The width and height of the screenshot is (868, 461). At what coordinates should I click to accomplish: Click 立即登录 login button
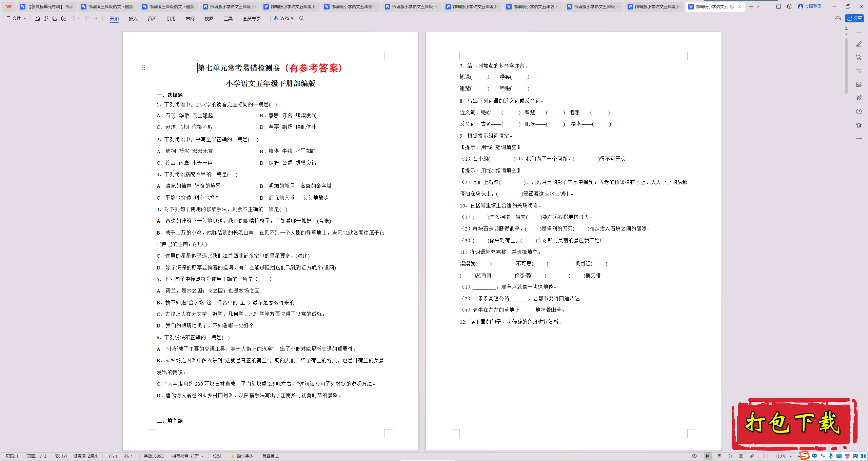click(x=810, y=6)
